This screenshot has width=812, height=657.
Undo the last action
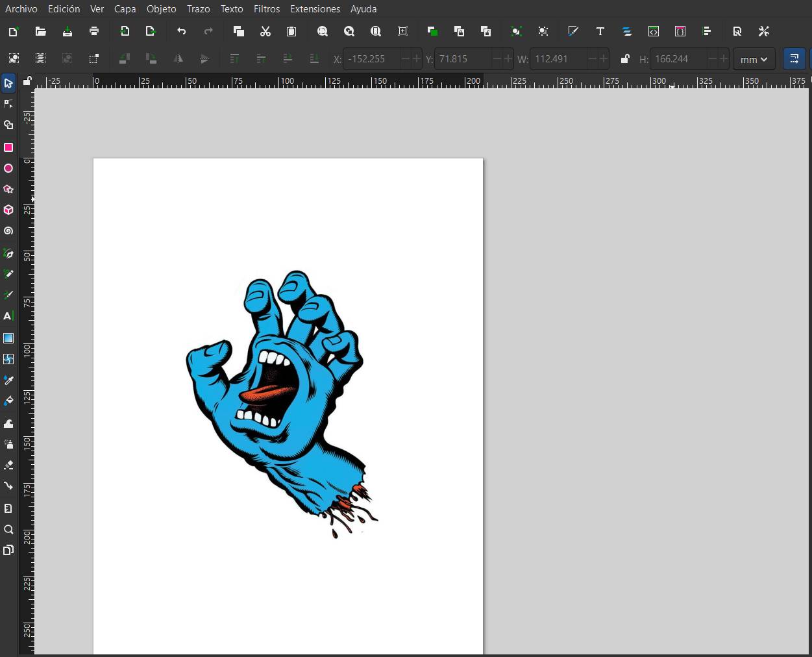click(x=181, y=31)
